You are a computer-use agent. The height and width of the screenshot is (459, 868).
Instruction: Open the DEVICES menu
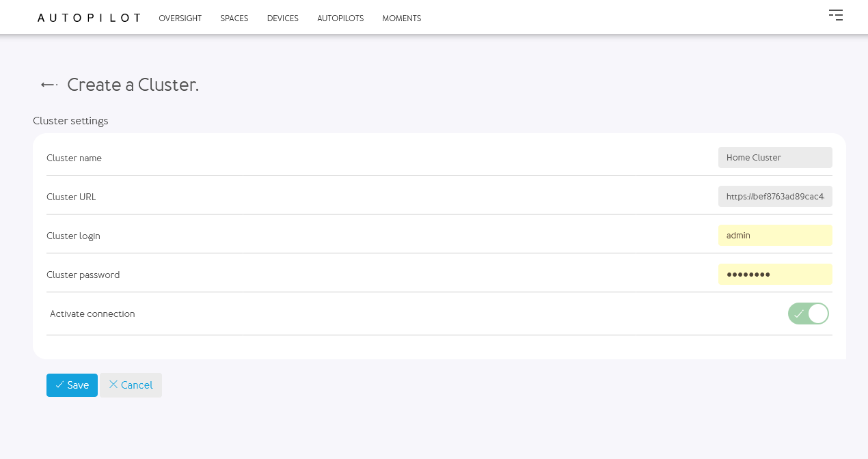point(283,18)
